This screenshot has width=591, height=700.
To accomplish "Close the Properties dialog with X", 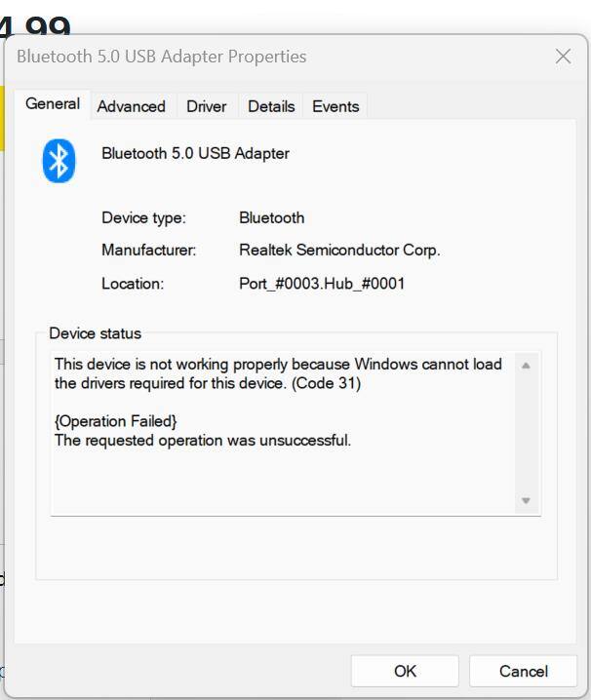I will 563,57.
